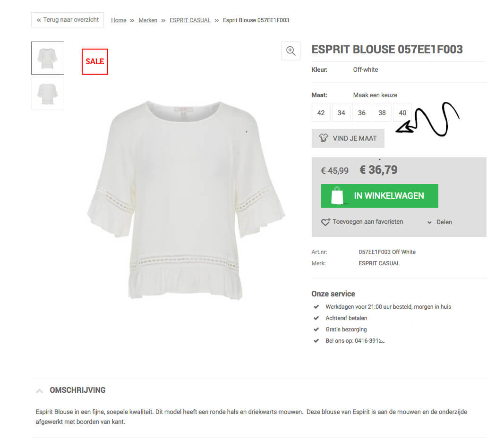Click the shopping bag icon in green button
This screenshot has height=439, width=504.
[338, 195]
